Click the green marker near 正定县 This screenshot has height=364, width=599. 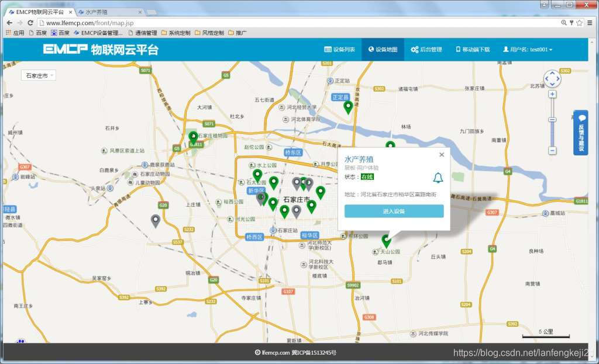click(x=347, y=107)
